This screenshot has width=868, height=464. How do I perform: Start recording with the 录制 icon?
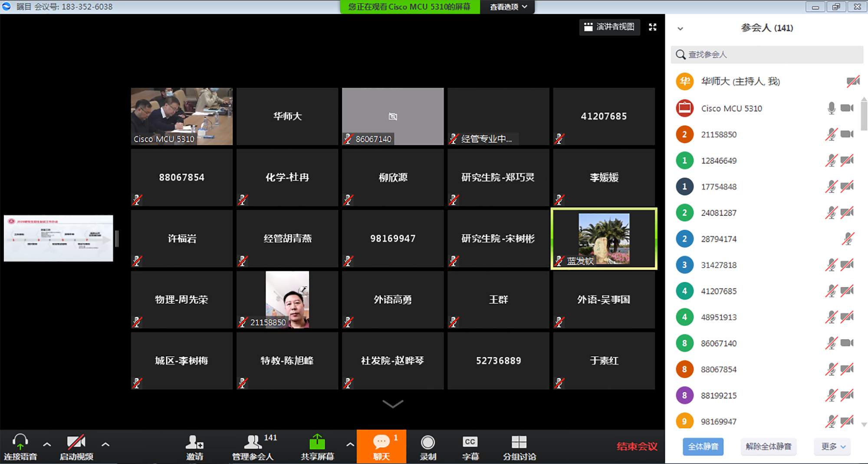pos(427,443)
